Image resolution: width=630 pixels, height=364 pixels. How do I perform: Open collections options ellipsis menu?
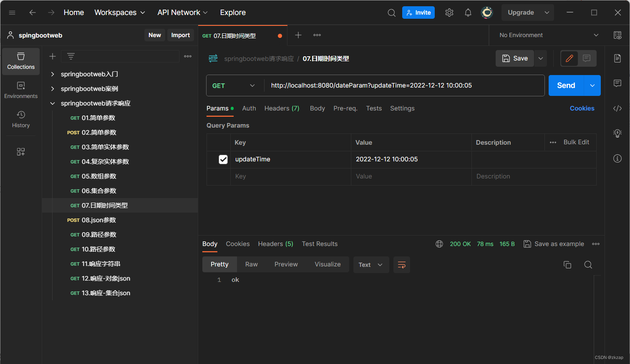[188, 56]
